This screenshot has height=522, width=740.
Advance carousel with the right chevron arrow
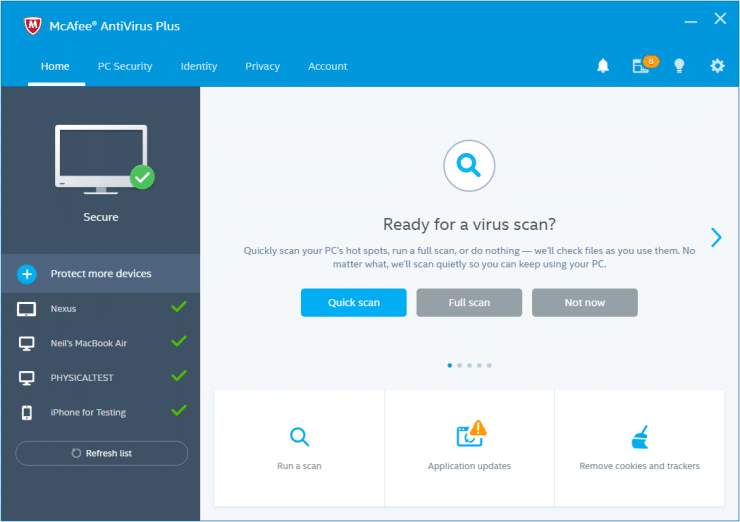coord(716,237)
